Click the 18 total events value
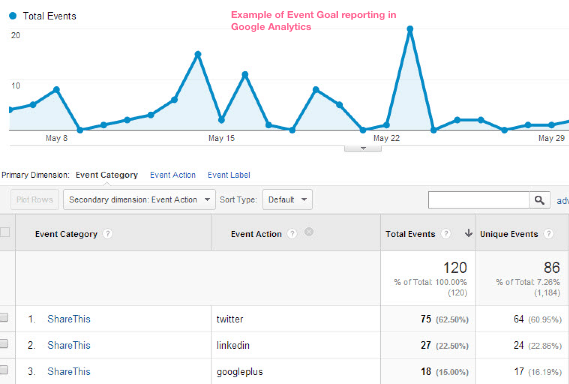 [426, 371]
